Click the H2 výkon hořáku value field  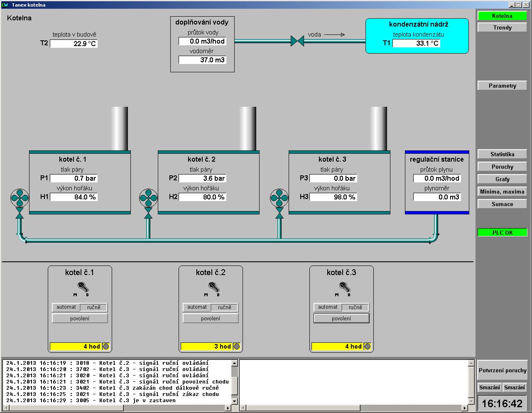coord(202,197)
